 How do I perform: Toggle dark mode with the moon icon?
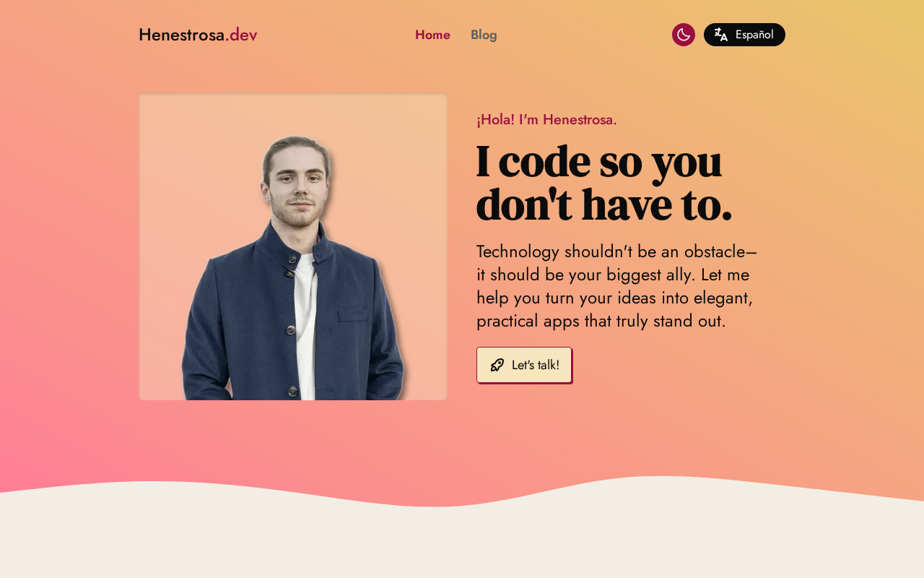[684, 35]
